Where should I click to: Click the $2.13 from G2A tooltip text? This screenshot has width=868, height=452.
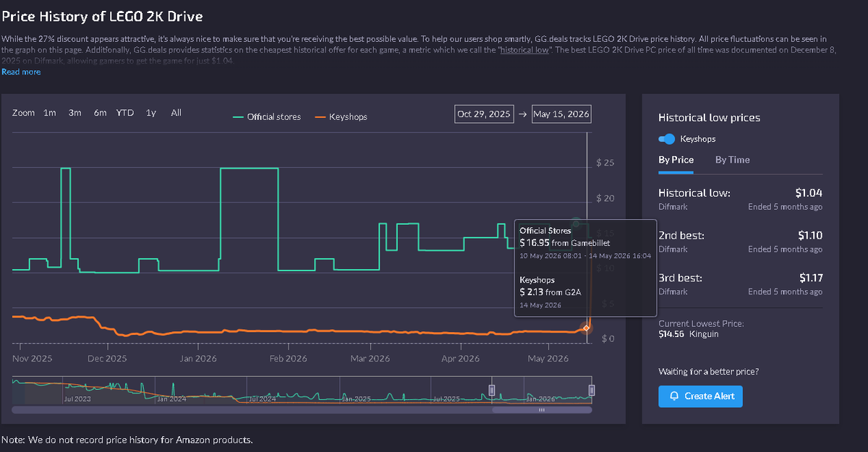pyautogui.click(x=550, y=292)
